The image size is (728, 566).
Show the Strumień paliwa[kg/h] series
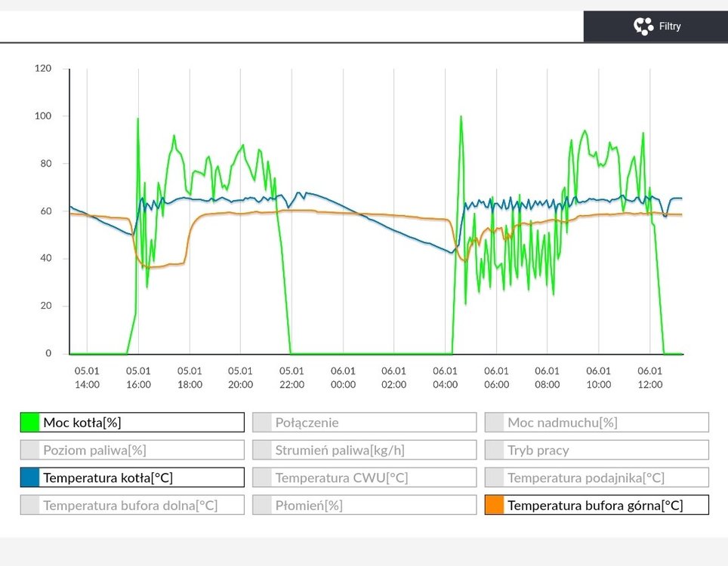[364, 451]
